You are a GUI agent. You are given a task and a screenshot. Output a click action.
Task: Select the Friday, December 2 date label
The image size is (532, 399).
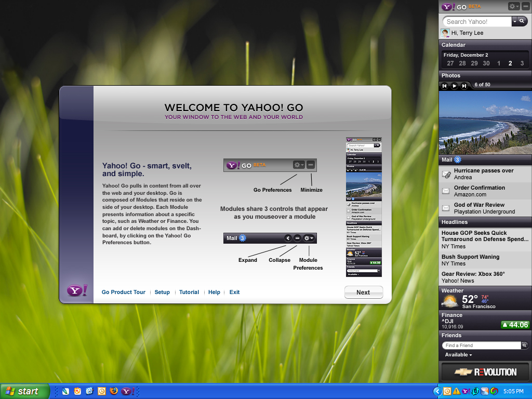pyautogui.click(x=465, y=55)
